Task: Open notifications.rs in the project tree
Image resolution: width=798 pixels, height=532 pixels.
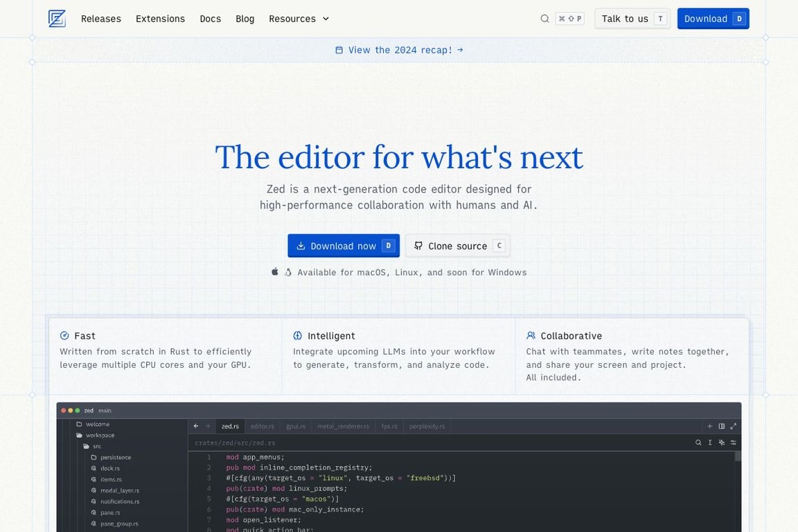Action: (115, 502)
